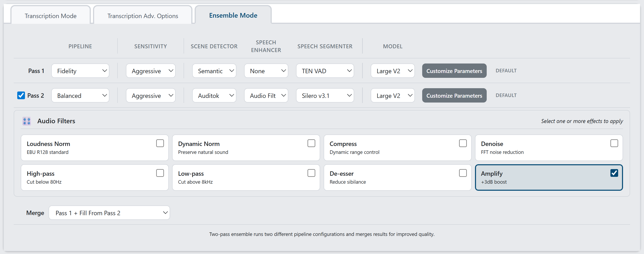Open Pass 1 Fidelity pipeline dropdown
Viewport: 644px width, 254px height.
80,71
